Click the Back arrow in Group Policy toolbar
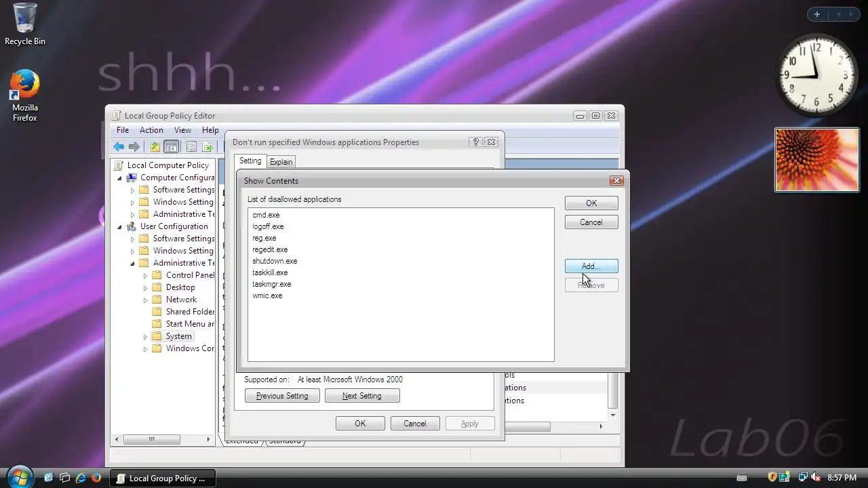The height and width of the screenshot is (488, 868). 119,147
